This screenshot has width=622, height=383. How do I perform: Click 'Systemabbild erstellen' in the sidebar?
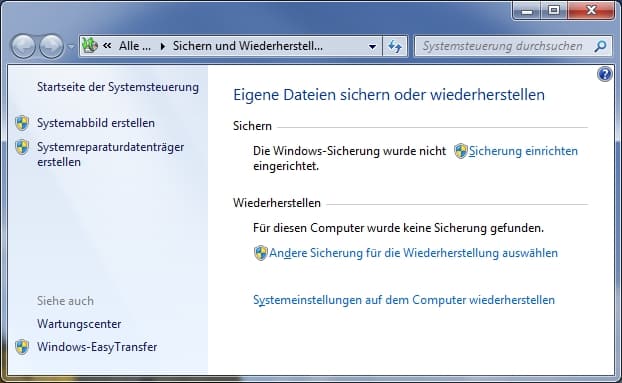(x=96, y=123)
